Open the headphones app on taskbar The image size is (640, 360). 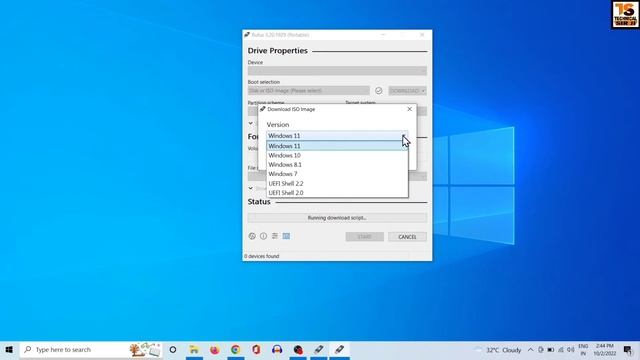[277, 350]
